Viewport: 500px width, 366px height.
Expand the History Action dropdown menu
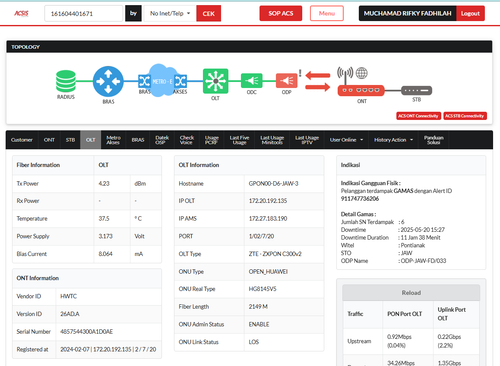393,140
